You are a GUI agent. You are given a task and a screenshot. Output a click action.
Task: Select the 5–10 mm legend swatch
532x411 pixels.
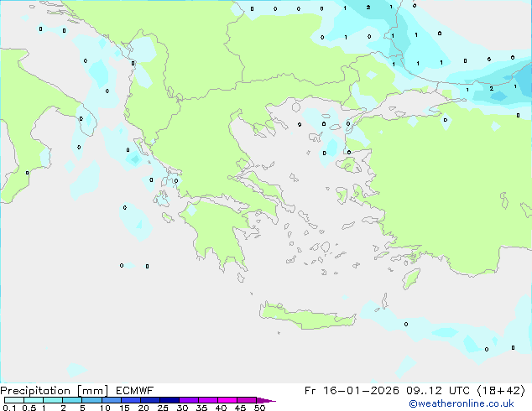(x=91, y=400)
